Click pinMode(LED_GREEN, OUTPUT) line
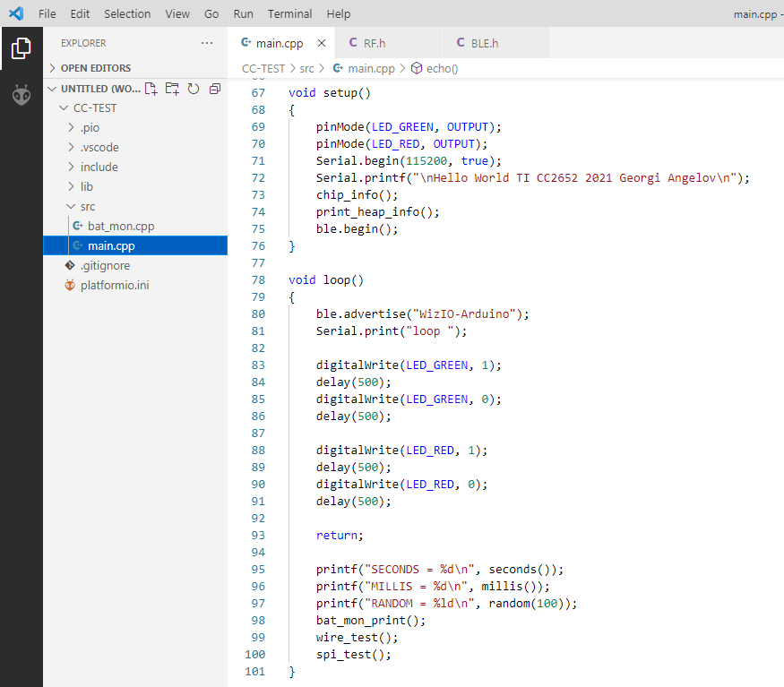 click(409, 126)
